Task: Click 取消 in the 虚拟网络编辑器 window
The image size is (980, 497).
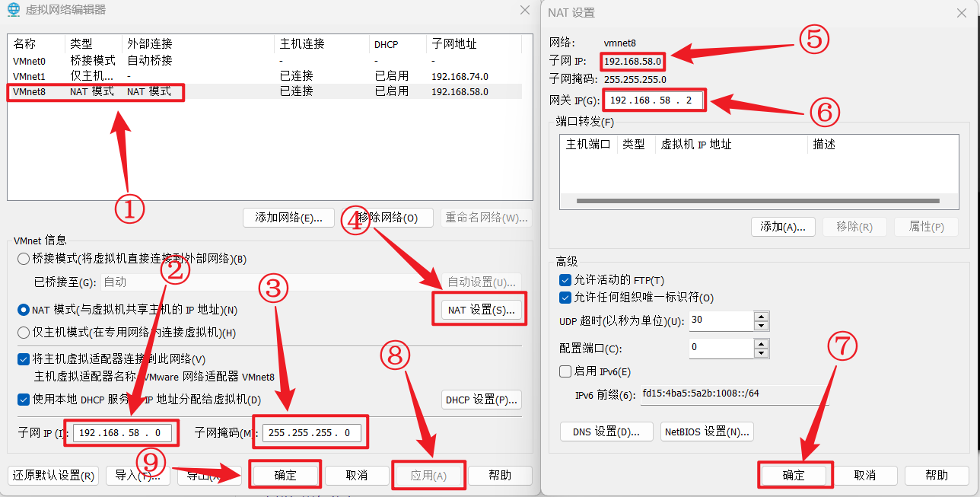Action: (357, 476)
